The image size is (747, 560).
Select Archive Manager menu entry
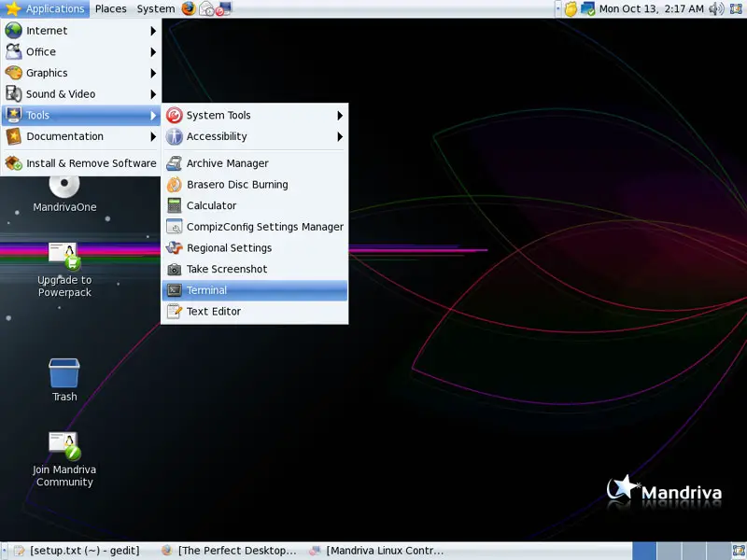pos(254,163)
